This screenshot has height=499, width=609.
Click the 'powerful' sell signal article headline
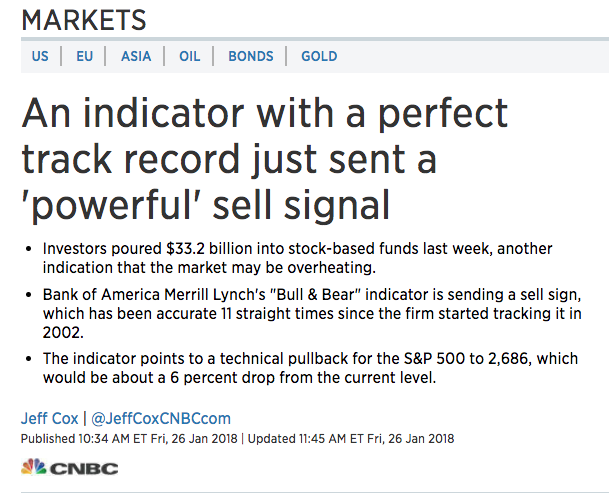pyautogui.click(x=264, y=159)
